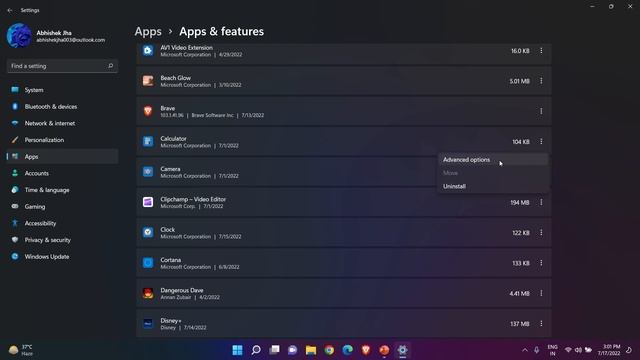Viewport: 640px width, 360px height.
Task: Click the Disney+ app icon
Action: coord(148,323)
